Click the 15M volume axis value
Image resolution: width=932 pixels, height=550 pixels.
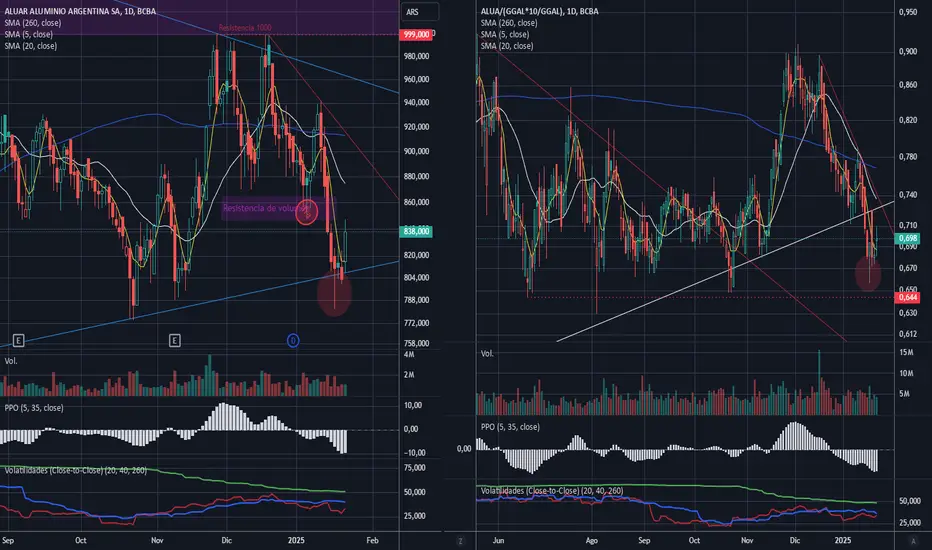906,353
